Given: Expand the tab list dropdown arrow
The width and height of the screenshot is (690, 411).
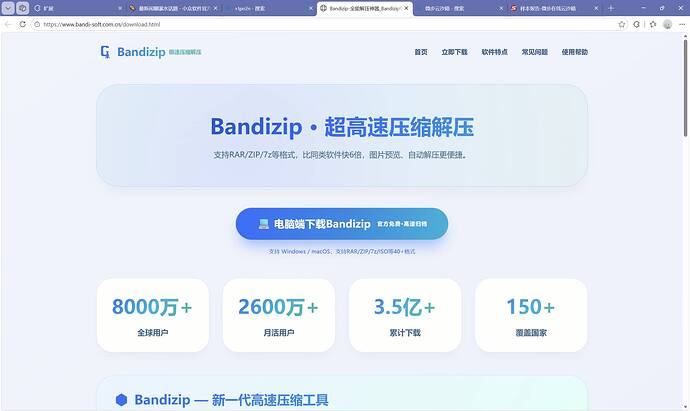Looking at the screenshot, I should coord(8,8).
